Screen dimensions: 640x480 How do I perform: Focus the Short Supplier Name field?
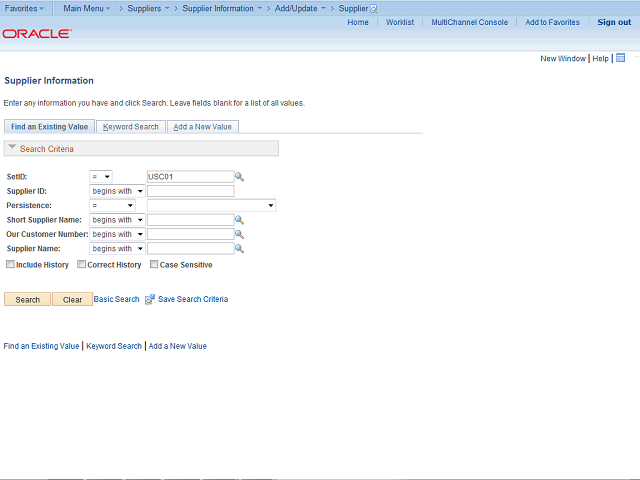tap(191, 220)
